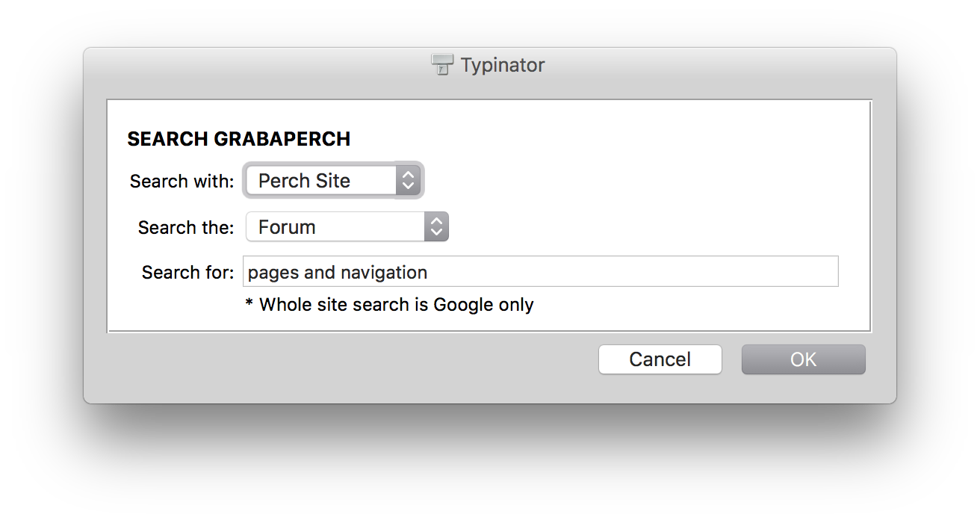Image resolution: width=980 pixels, height=523 pixels.
Task: Click the word "Google" in the note
Action: (463, 305)
